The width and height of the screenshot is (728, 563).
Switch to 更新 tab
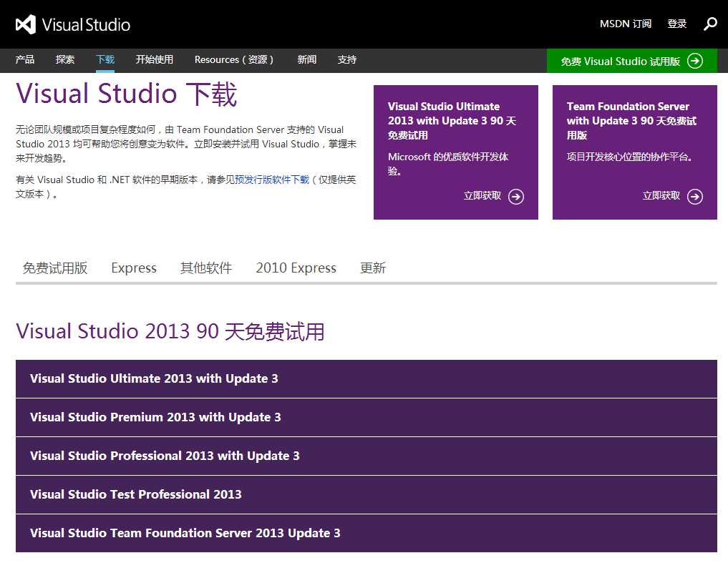coord(373,268)
